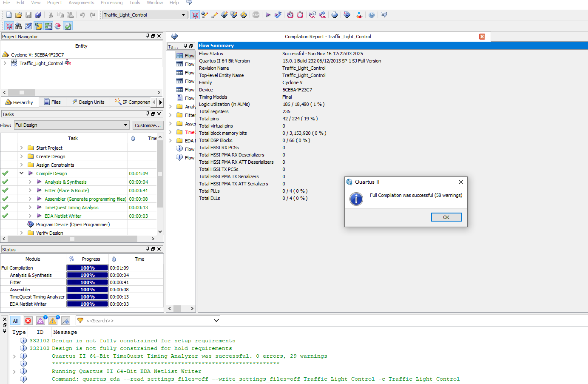Click the Redo arrow icon
The image size is (588, 384).
(x=92, y=15)
